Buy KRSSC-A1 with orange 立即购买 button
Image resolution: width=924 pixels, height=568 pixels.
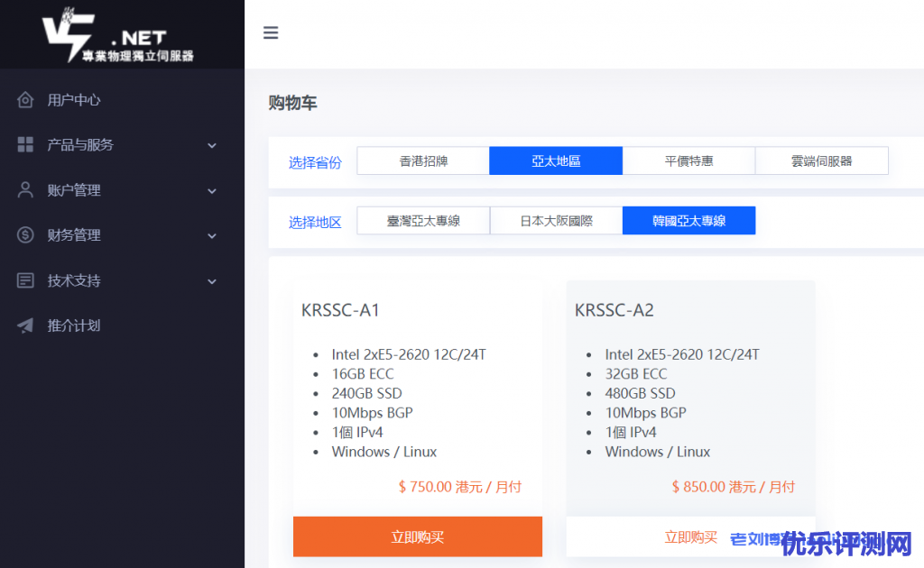tap(418, 537)
